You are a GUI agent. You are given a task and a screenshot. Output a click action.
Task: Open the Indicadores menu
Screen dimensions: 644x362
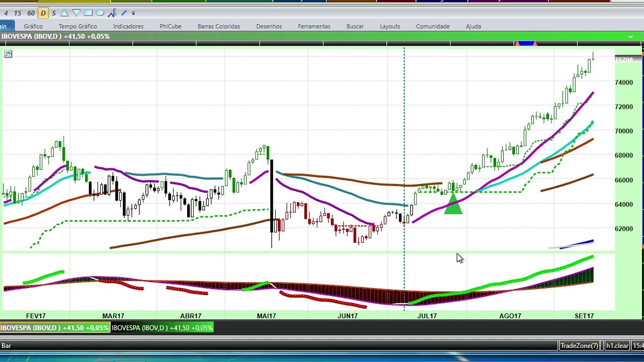[x=128, y=26]
